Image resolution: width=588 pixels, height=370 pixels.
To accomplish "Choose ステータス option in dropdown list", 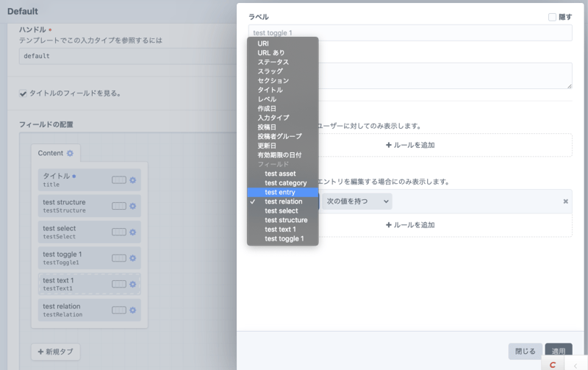I will tap(273, 63).
